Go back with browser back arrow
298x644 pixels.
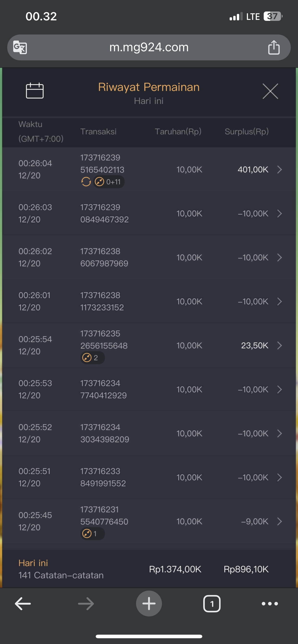click(x=23, y=604)
